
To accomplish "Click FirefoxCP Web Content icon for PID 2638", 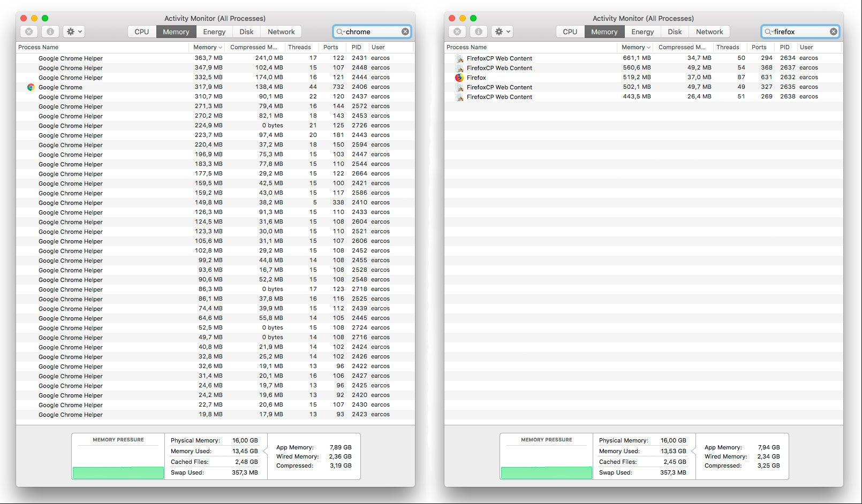I will pos(459,97).
